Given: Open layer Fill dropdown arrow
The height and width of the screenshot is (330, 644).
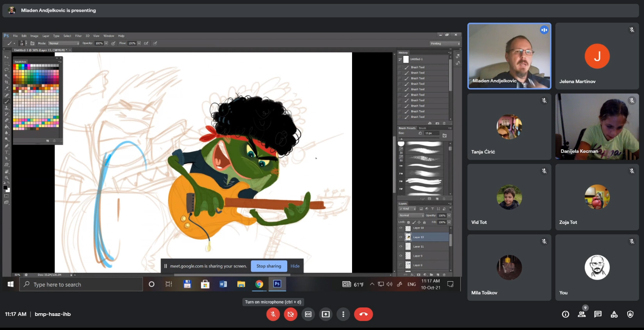Looking at the screenshot, I should pyautogui.click(x=449, y=222).
